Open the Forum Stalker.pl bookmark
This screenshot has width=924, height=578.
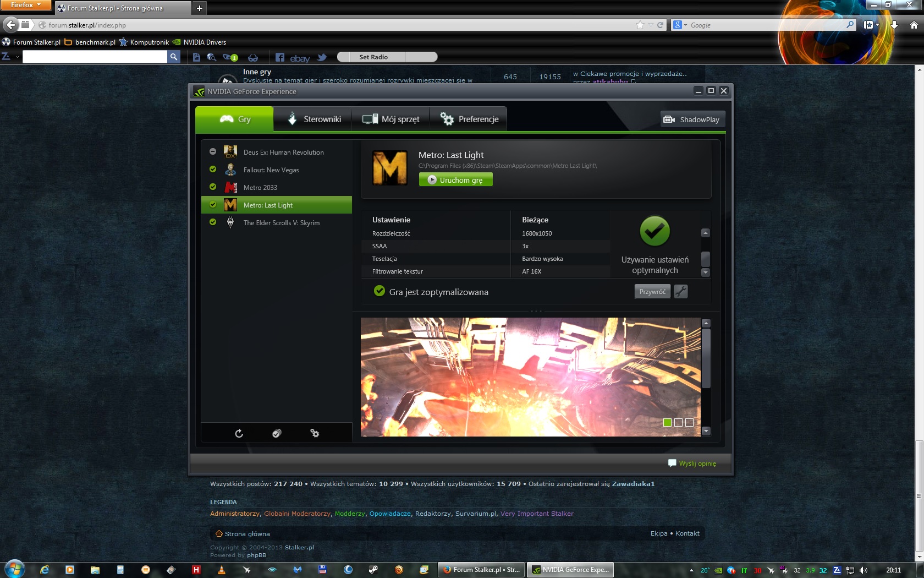pyautogui.click(x=31, y=42)
